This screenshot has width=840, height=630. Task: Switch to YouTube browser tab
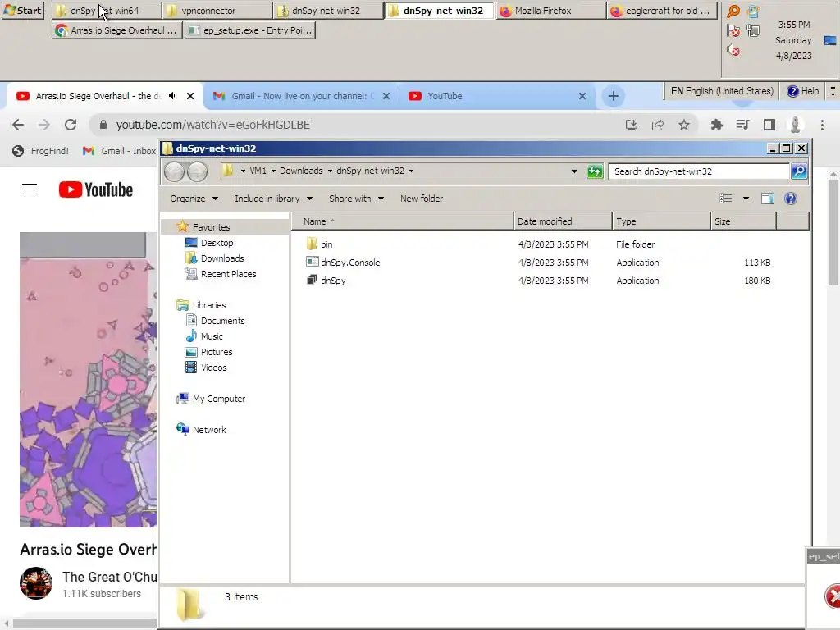[x=496, y=96]
